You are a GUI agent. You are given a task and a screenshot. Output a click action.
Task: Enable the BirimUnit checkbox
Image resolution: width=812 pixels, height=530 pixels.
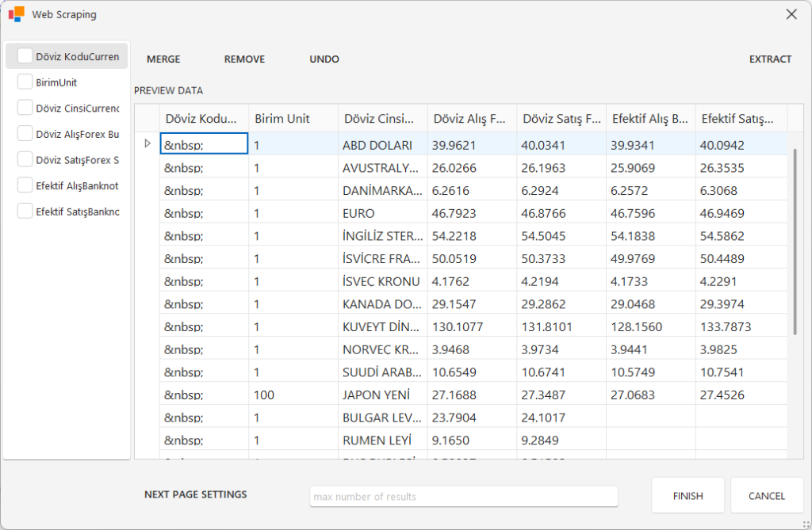pyautogui.click(x=25, y=82)
